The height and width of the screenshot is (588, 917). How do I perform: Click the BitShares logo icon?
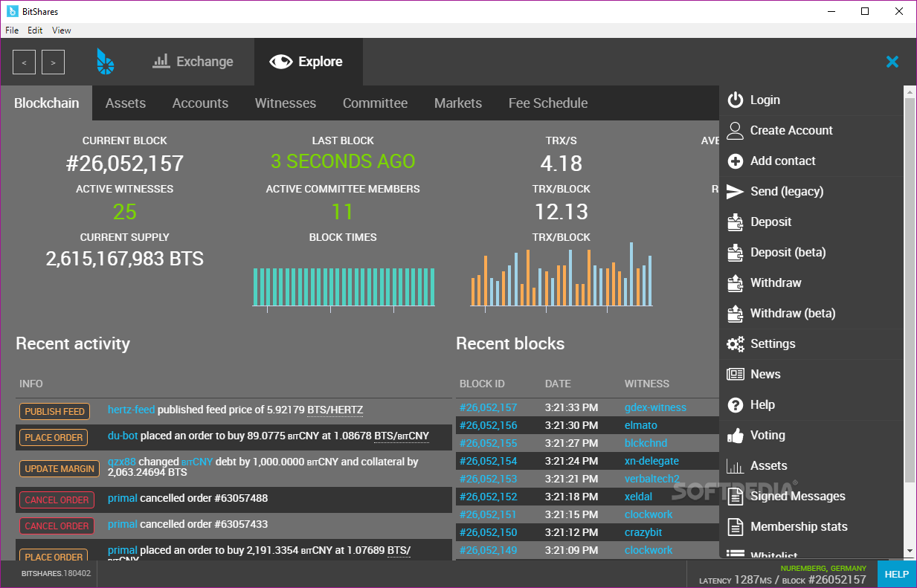pos(106,62)
